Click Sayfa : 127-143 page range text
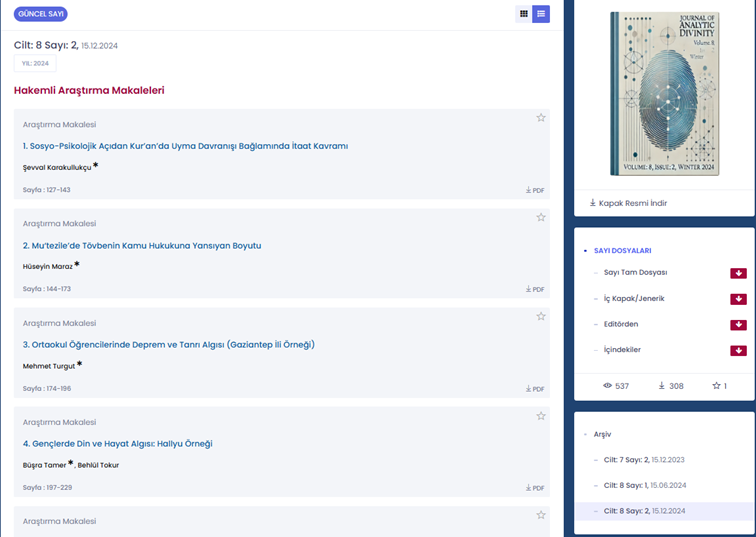The width and height of the screenshot is (756, 537). pos(46,190)
